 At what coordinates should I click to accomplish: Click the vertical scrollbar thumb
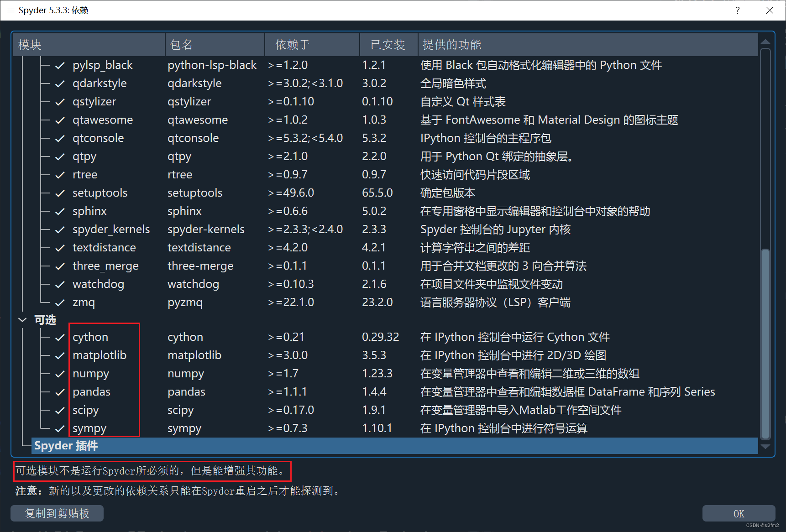click(x=765, y=344)
